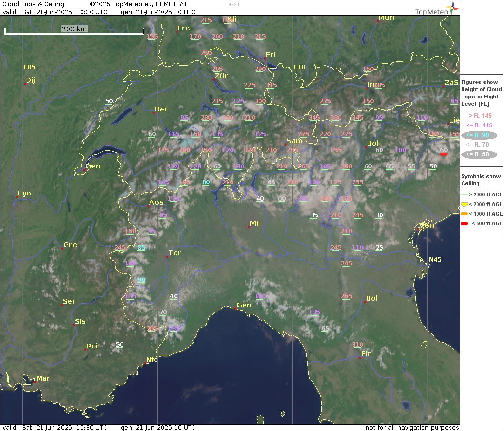Click the Fri city label

click(x=270, y=55)
